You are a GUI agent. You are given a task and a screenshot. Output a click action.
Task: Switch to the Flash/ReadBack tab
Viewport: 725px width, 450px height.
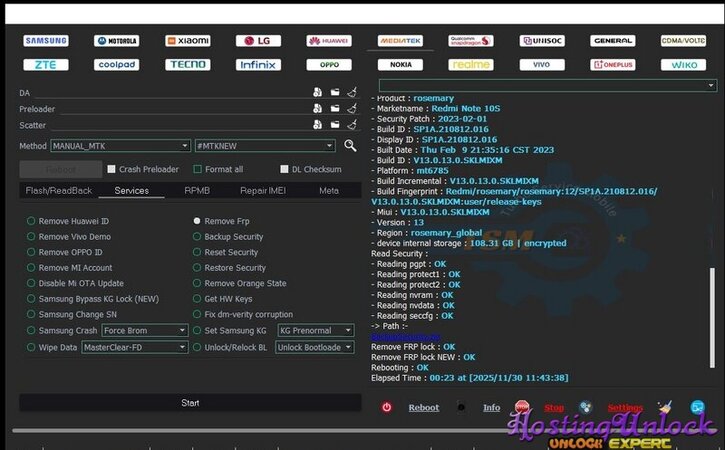(x=59, y=190)
